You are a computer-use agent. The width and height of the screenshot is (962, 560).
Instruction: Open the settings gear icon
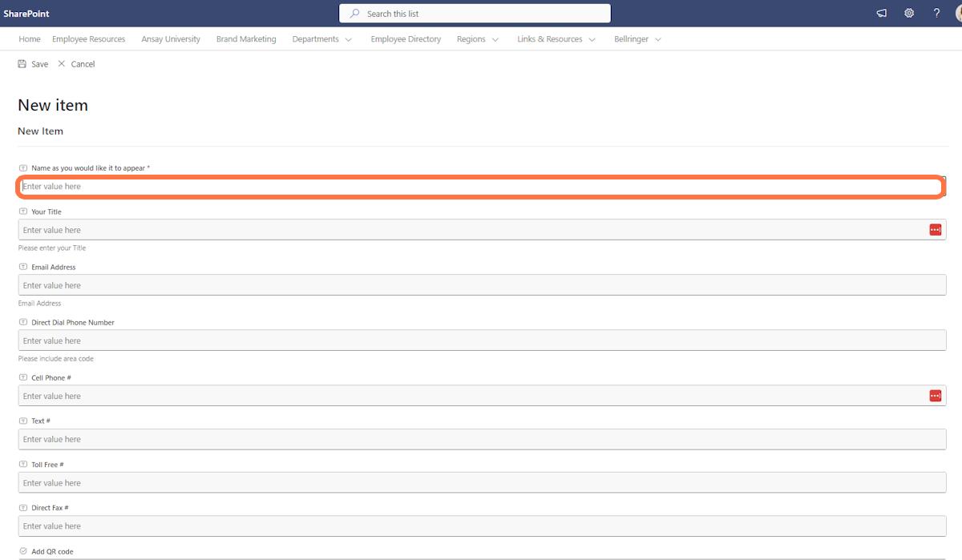pos(909,14)
